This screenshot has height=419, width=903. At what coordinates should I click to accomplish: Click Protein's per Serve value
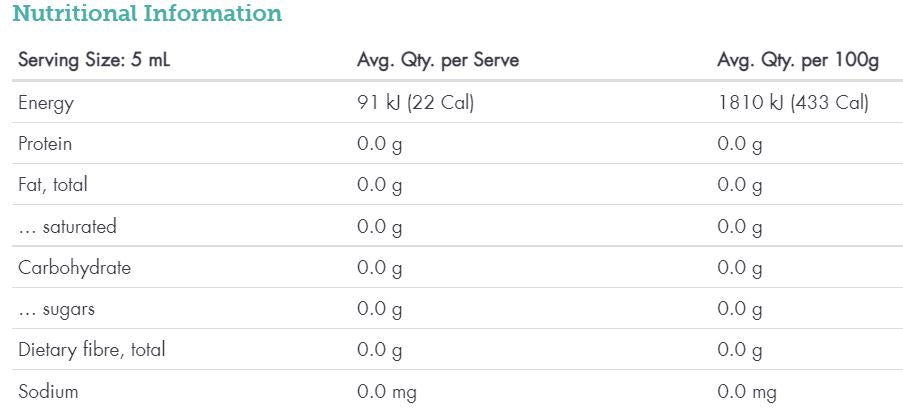click(380, 145)
